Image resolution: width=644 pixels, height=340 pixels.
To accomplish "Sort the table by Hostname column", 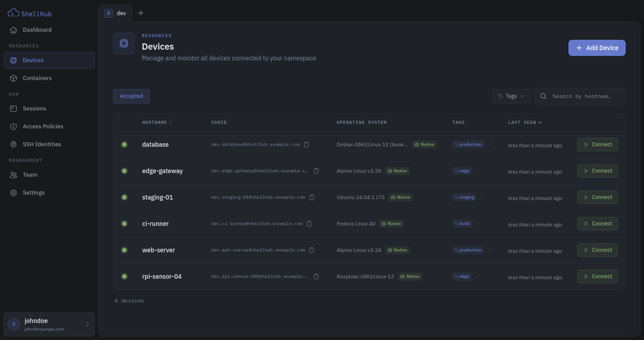I will (x=157, y=123).
